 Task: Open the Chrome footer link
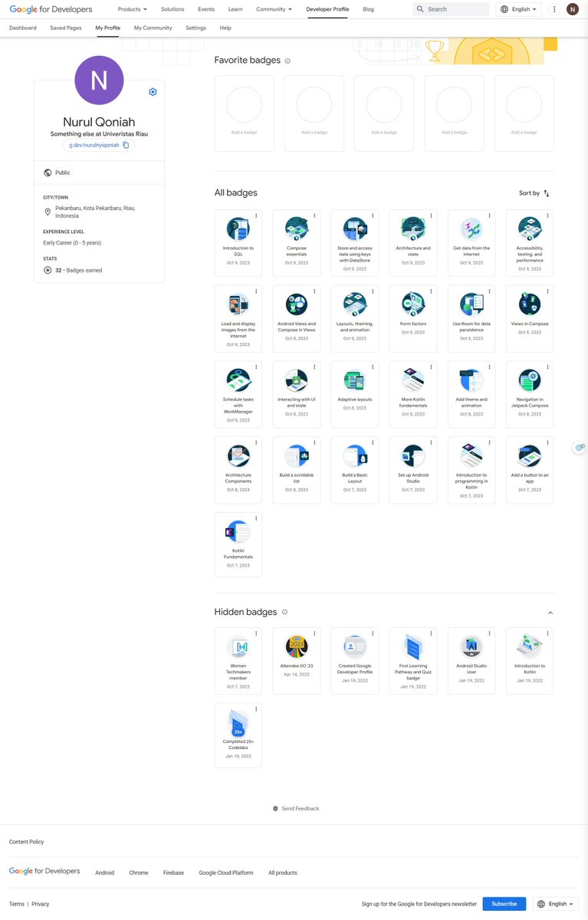point(139,872)
